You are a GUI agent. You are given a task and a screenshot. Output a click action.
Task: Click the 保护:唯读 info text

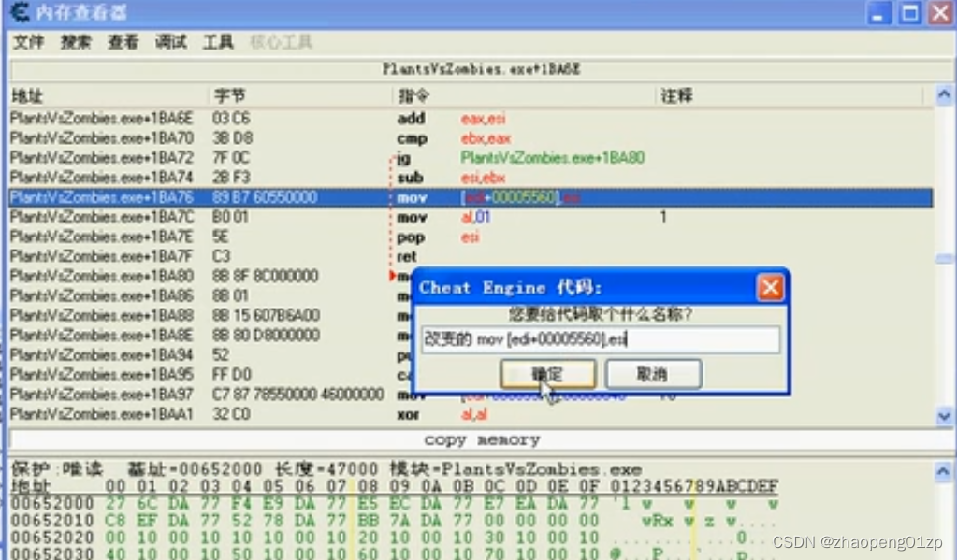coord(57,469)
